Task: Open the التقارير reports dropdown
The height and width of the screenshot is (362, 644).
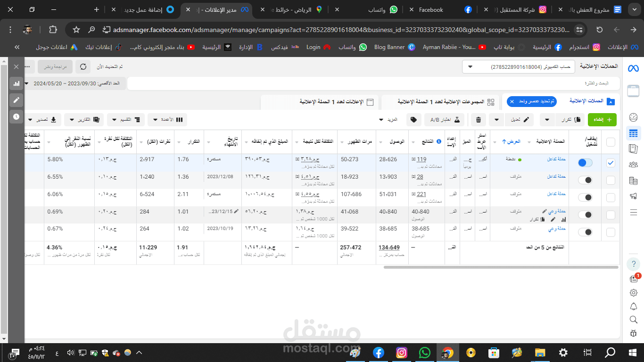Action: (84, 120)
